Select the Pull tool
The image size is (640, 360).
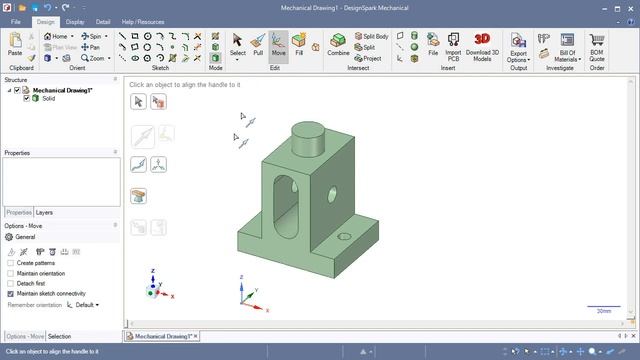tap(258, 45)
